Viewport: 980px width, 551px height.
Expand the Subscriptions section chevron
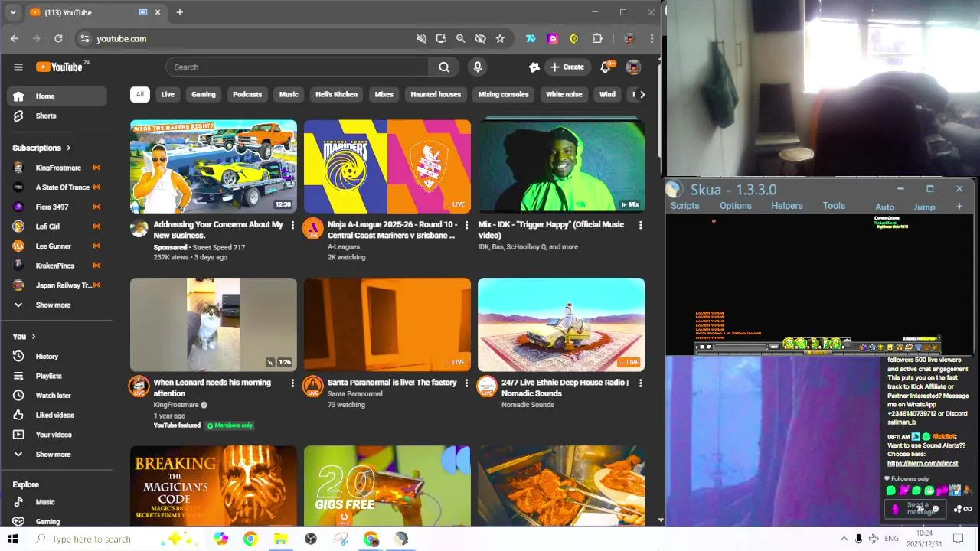(68, 148)
